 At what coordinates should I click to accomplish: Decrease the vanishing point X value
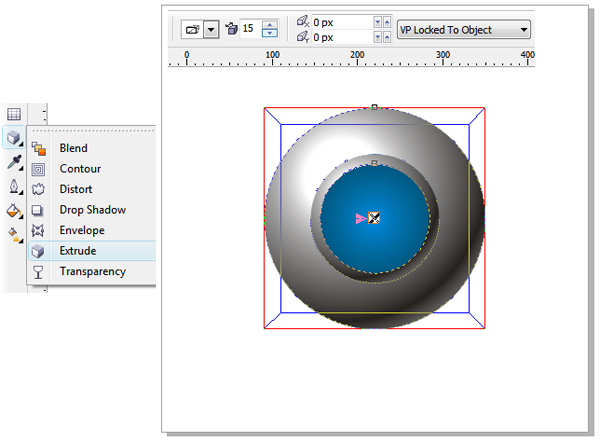(378, 22)
